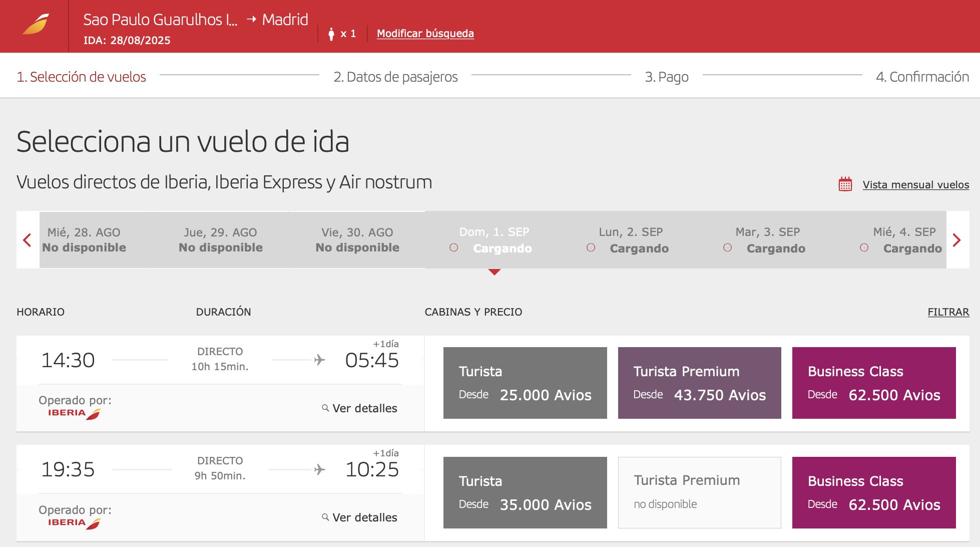Screen dimensions: 980x547
Task: Click magnifier icon beside 19:35 Ver detalles
Action: point(325,517)
